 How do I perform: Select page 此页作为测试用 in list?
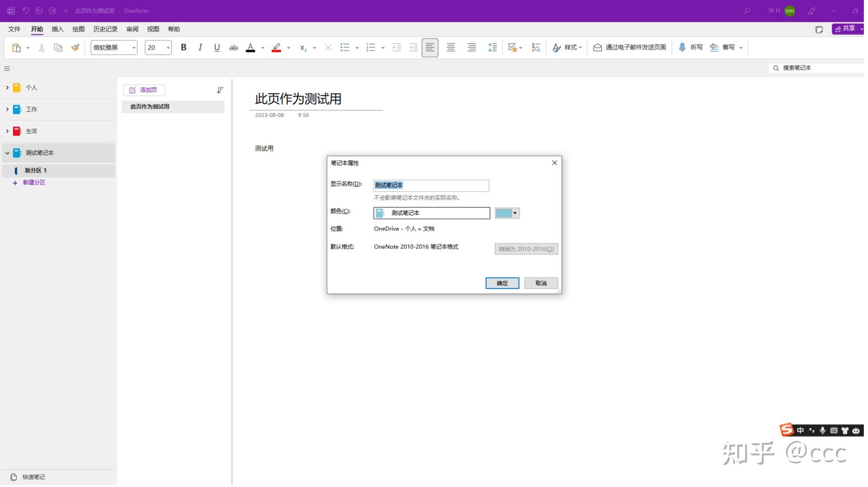click(x=173, y=107)
